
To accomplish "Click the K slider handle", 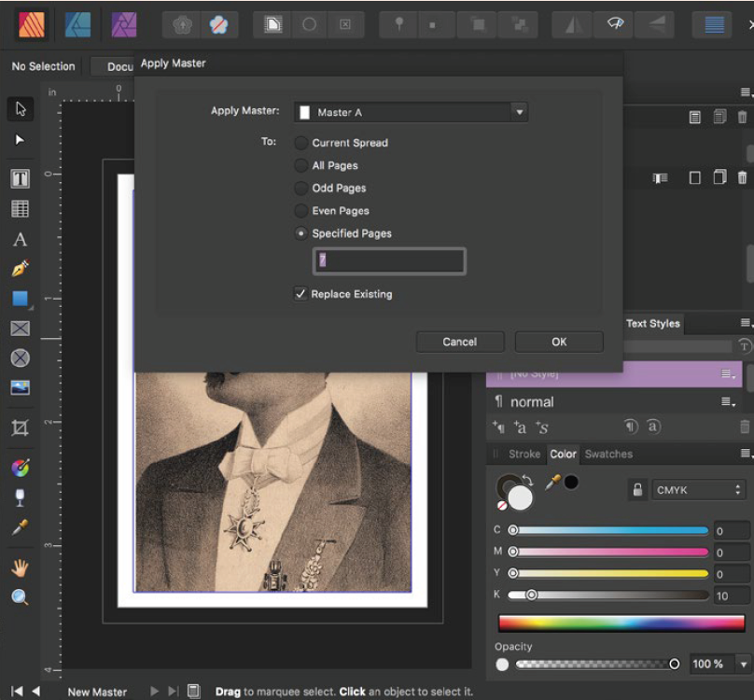I will (532, 595).
